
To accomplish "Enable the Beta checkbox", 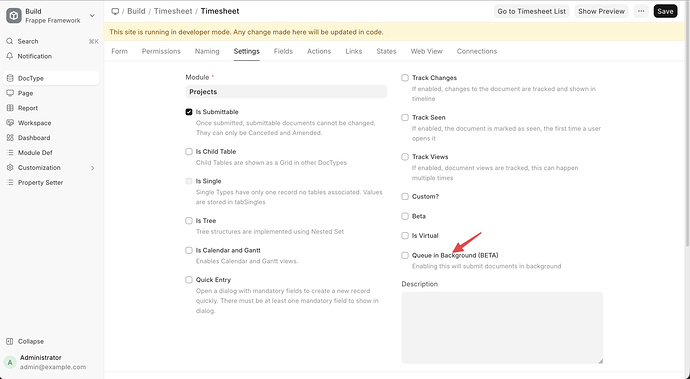I will (405, 216).
